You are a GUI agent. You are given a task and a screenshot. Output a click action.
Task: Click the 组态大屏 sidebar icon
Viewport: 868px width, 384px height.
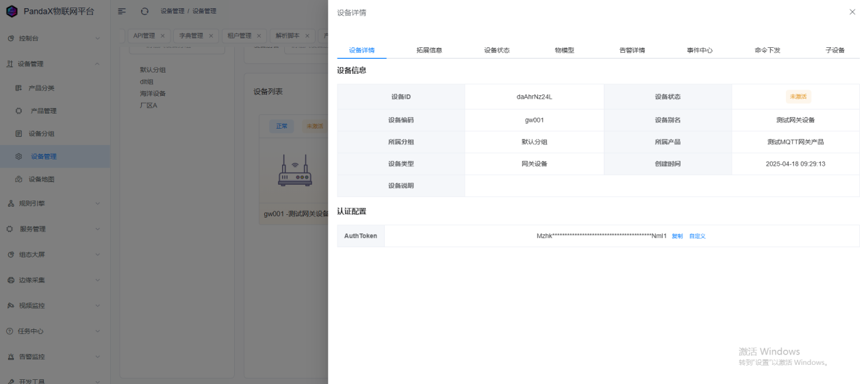click(10, 255)
